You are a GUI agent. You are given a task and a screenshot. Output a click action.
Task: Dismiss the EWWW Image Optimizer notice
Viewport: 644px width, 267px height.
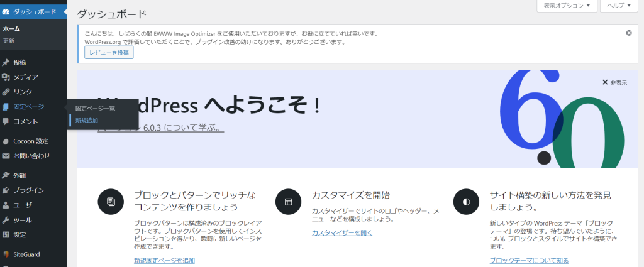629,33
